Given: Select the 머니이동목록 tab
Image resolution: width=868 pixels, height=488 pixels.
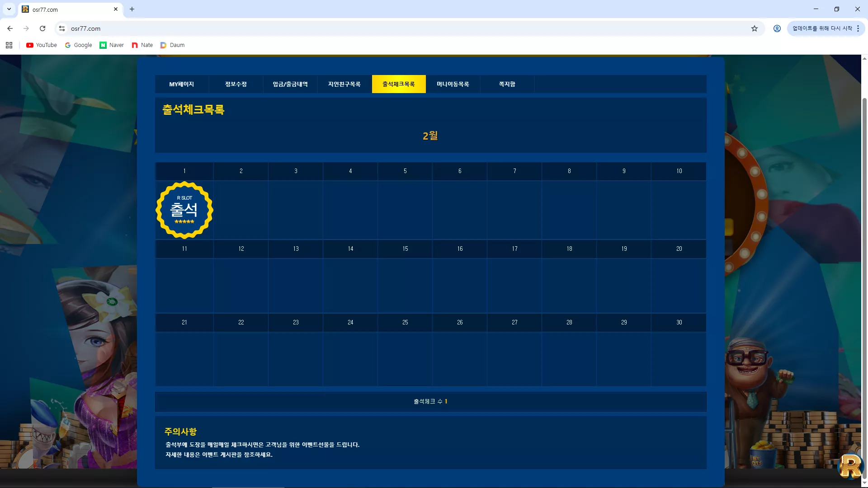Looking at the screenshot, I should tap(453, 84).
